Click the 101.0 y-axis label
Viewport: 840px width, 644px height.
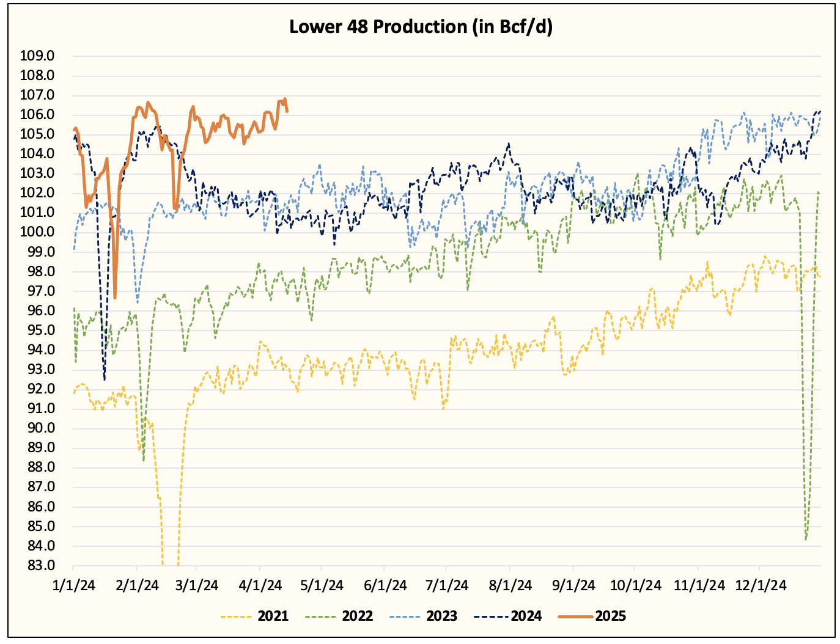coord(37,212)
